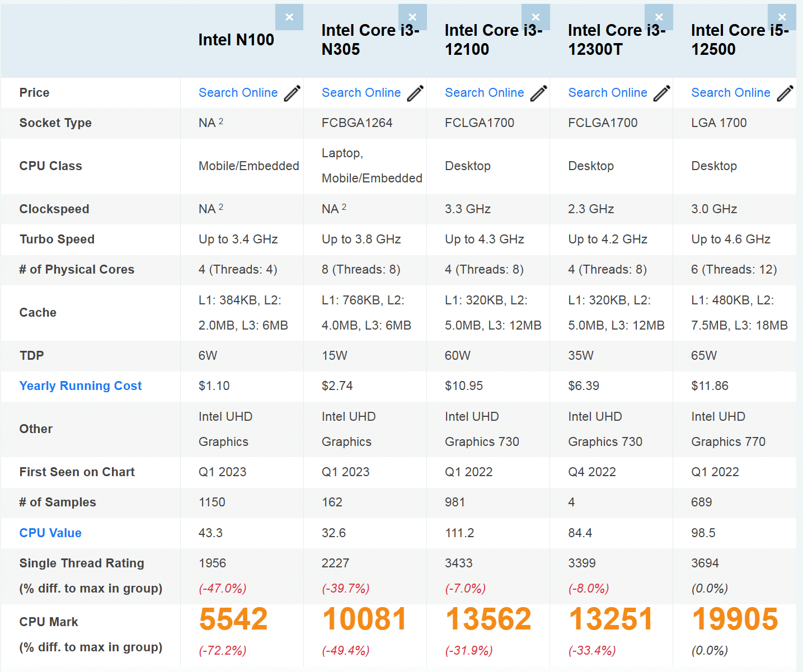This screenshot has height=672, width=803.
Task: Open the CPU Value link
Action: pyautogui.click(x=50, y=533)
